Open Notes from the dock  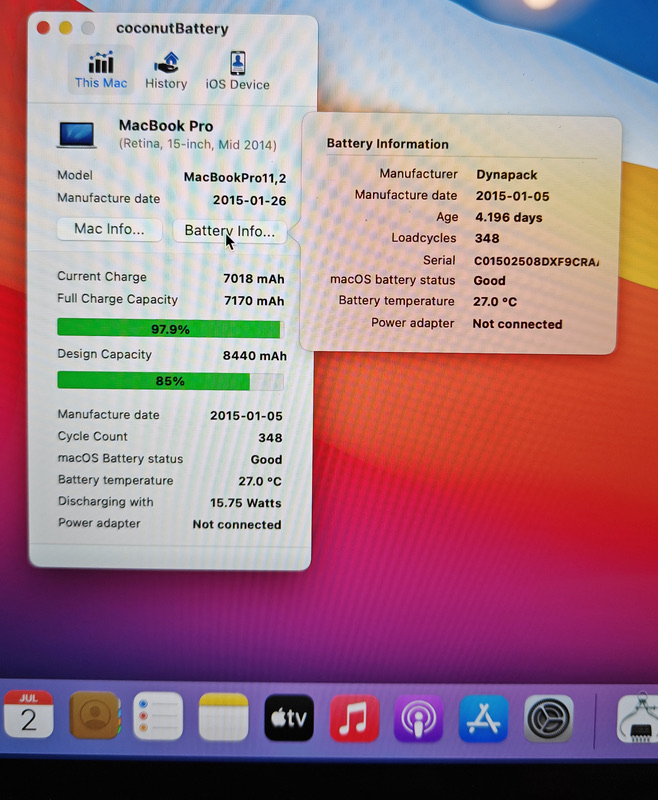223,717
